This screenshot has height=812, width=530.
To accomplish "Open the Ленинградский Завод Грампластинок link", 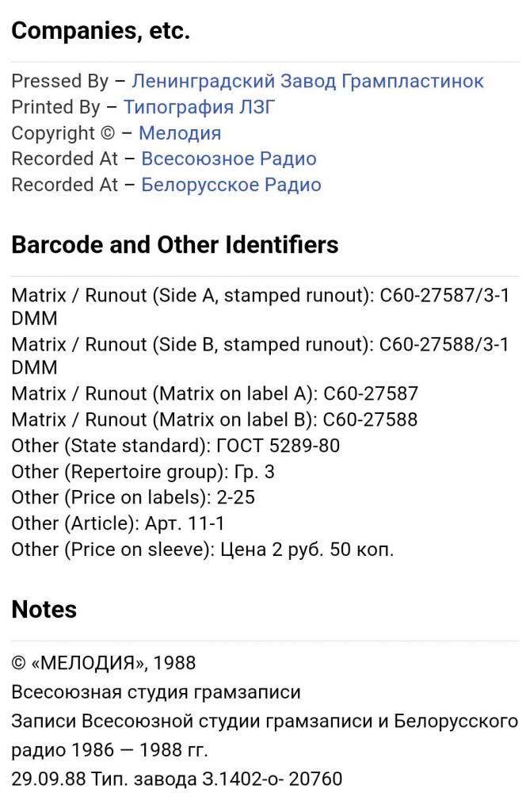I will [307, 81].
